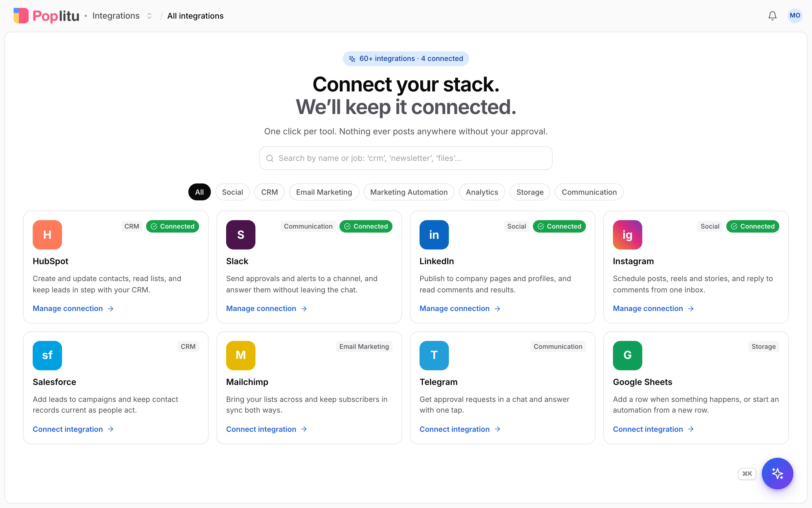Click the Instagram app icon

coord(627,235)
